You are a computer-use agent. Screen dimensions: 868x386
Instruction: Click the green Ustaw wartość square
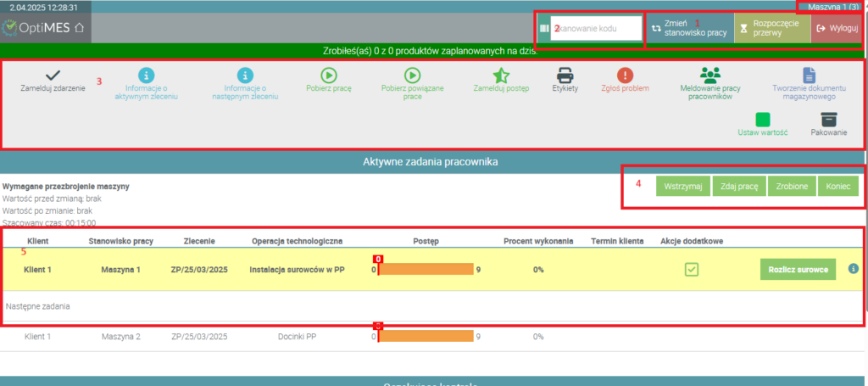click(763, 120)
